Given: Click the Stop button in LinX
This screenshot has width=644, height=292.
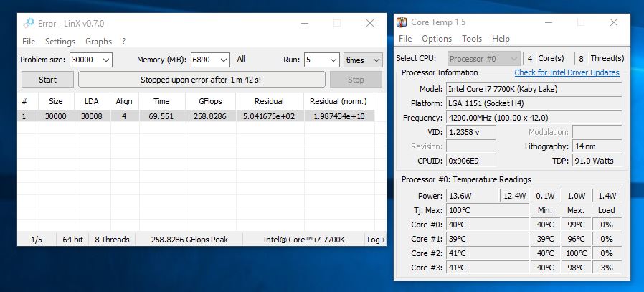Looking at the screenshot, I should point(356,80).
